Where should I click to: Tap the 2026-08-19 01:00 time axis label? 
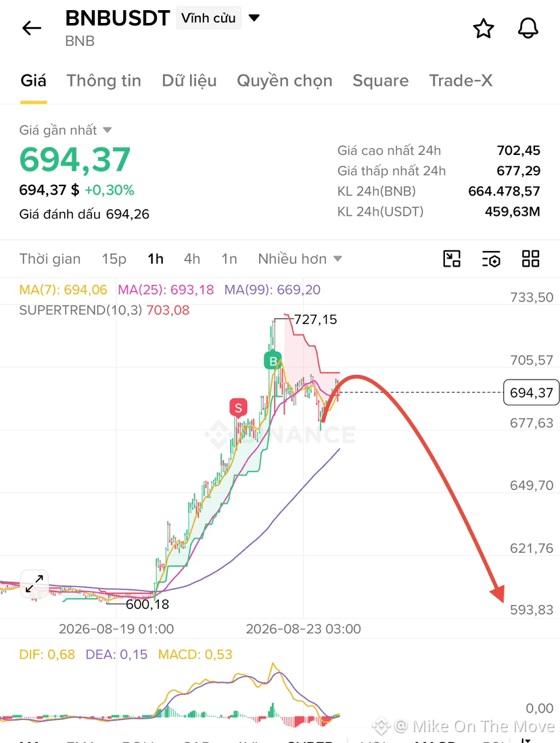pos(116,629)
